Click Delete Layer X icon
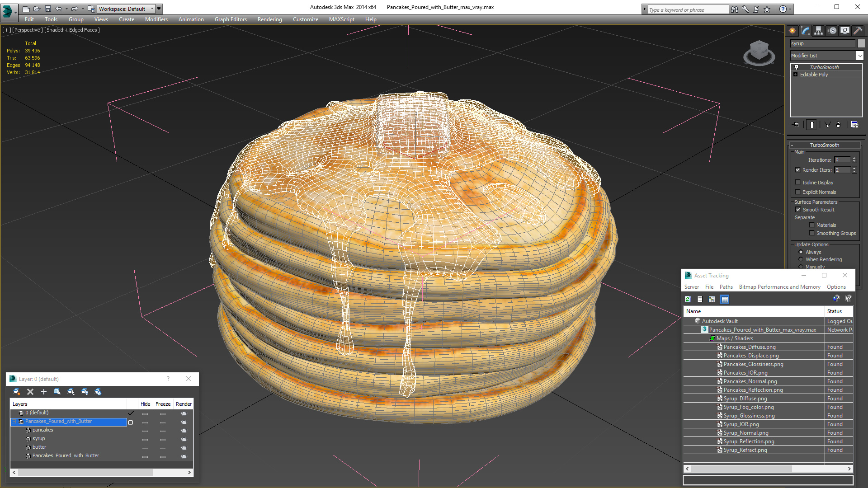 coord(30,392)
